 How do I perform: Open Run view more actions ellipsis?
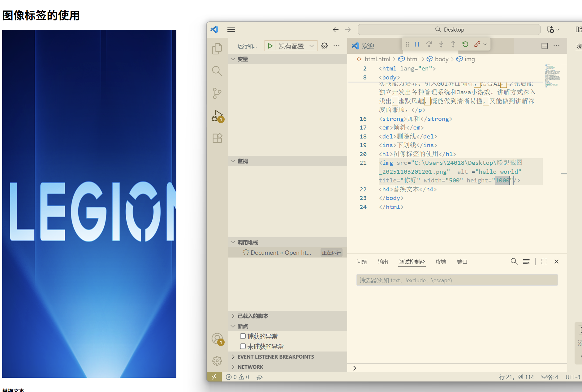coord(337,46)
